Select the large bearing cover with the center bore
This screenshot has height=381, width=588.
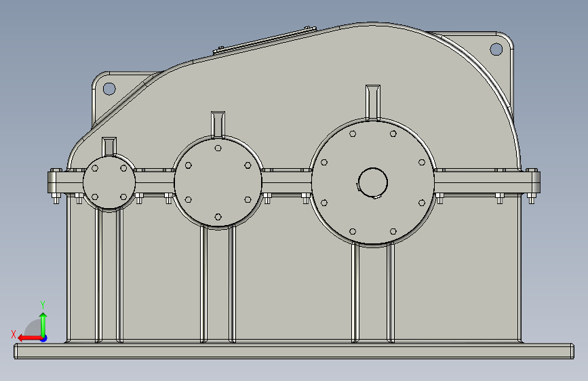point(373,182)
